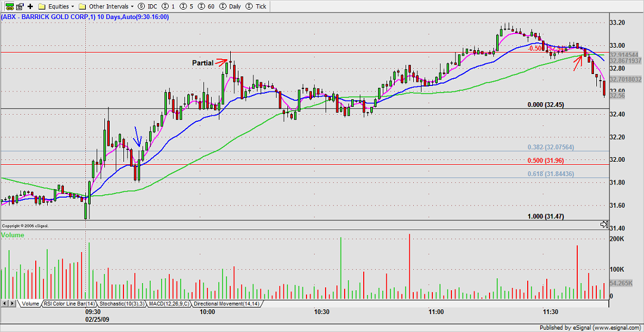Click the Equities folder icon
The width and height of the screenshot is (644, 332).
pyautogui.click(x=42, y=6)
